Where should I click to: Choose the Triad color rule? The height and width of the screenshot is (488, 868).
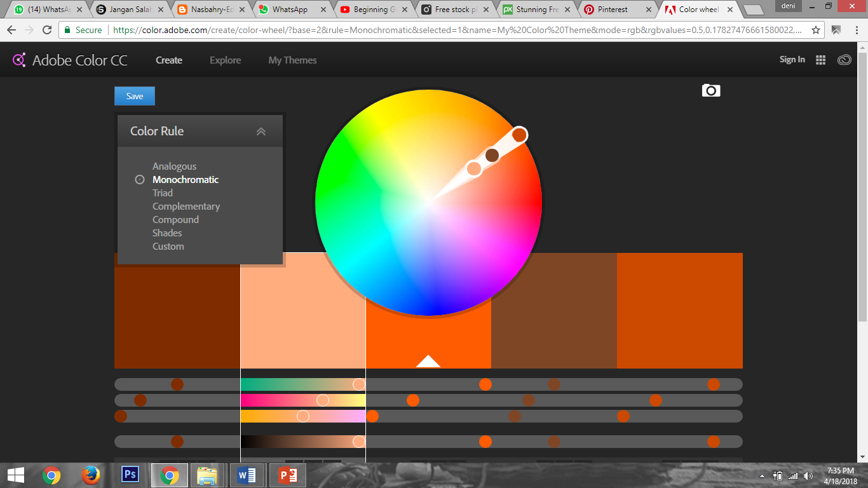click(163, 193)
